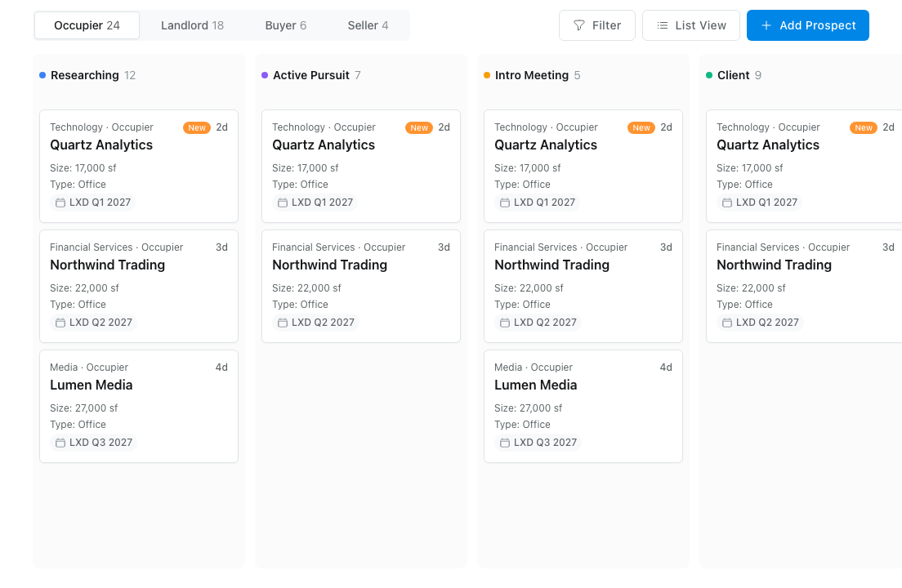Screen dimensions: 902x588
Task: Select the Seller tab
Action: pyautogui.click(x=368, y=25)
